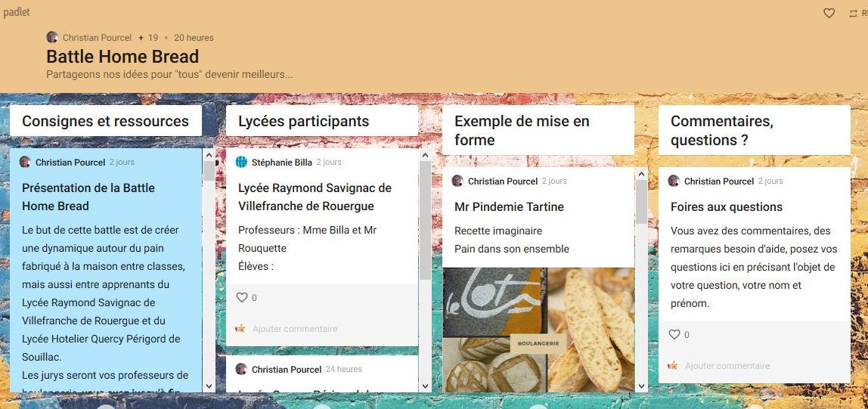Like the Lycée Raymond Savignac post
The height and width of the screenshot is (409, 868).
click(x=242, y=298)
